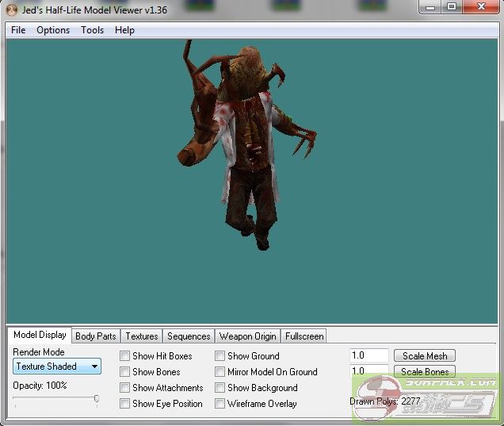Switch to the Body Parts tab
This screenshot has height=426, width=504.
(95, 336)
